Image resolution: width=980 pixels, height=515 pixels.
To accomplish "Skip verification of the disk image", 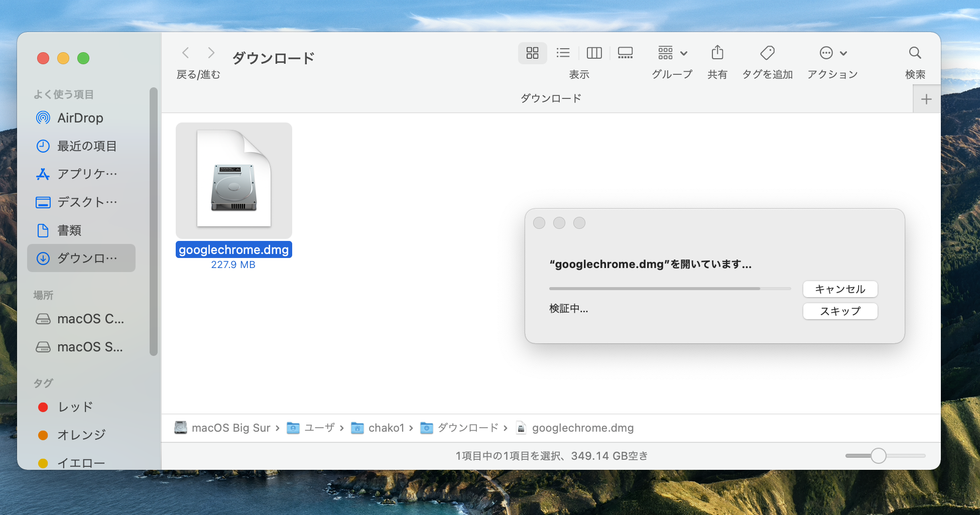I will click(x=840, y=311).
